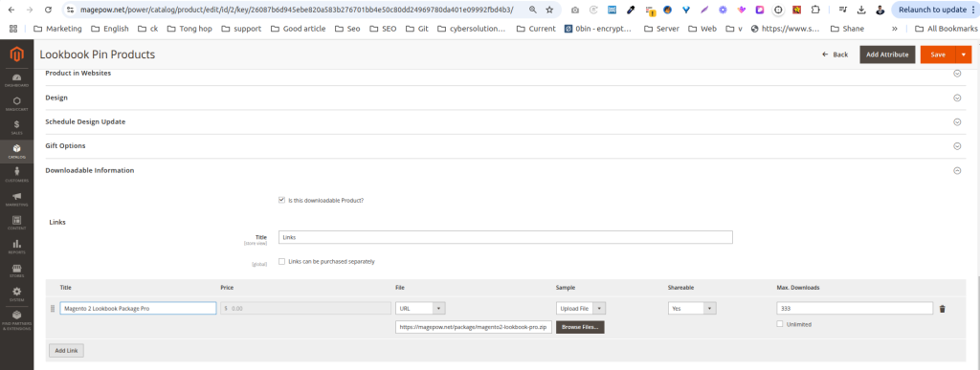Image resolution: width=980 pixels, height=370 pixels.
Task: Bookmark this page with star icon
Action: 549,10
